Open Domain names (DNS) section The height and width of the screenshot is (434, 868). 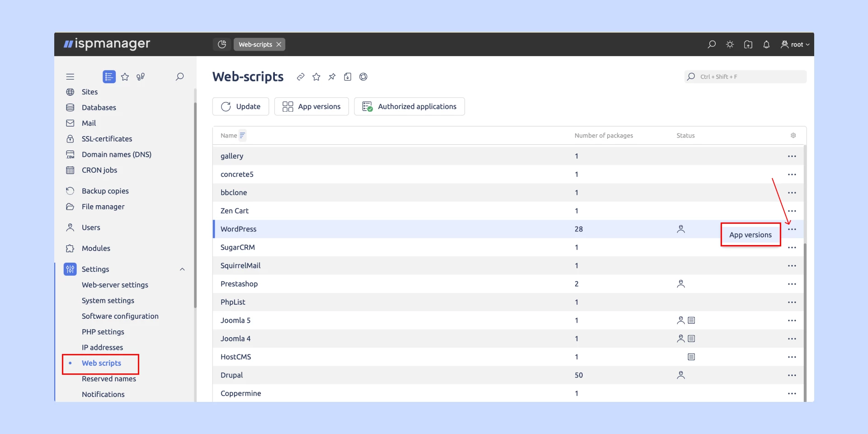[116, 155]
